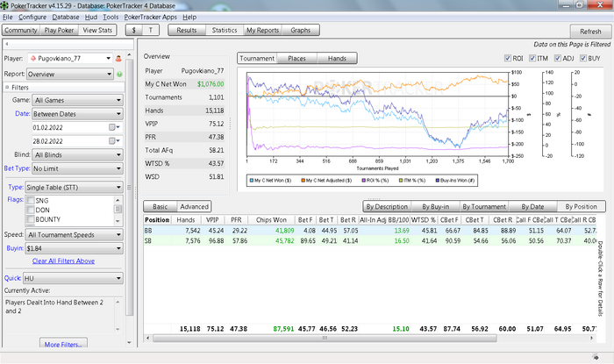Click the My C Net Won legend swatch

click(252, 181)
